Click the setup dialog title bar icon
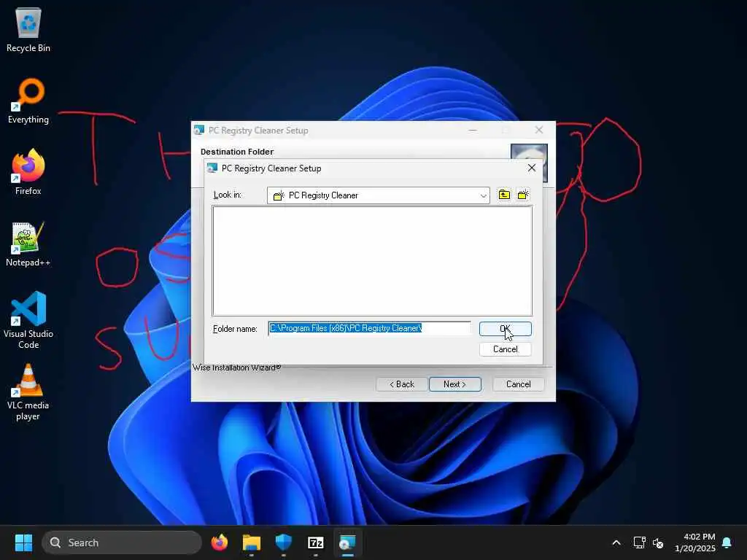This screenshot has width=747, height=560. click(212, 168)
